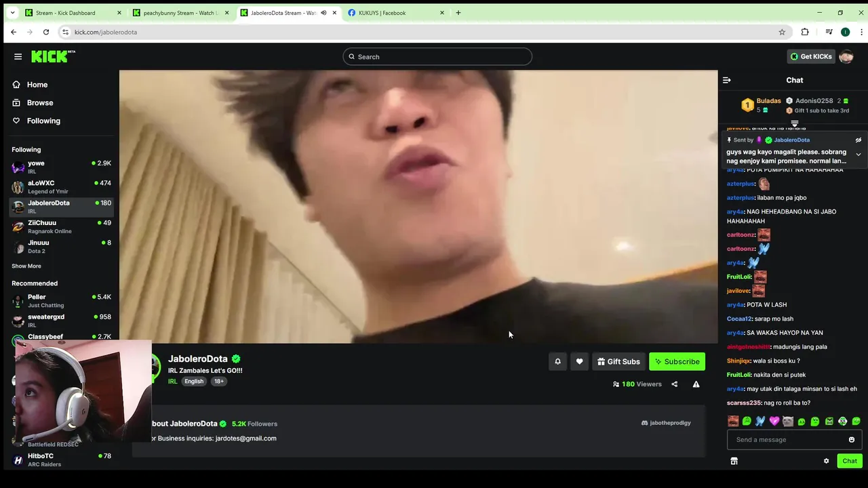Open a new browser tab
The width and height of the screenshot is (868, 488).
pos(458,13)
